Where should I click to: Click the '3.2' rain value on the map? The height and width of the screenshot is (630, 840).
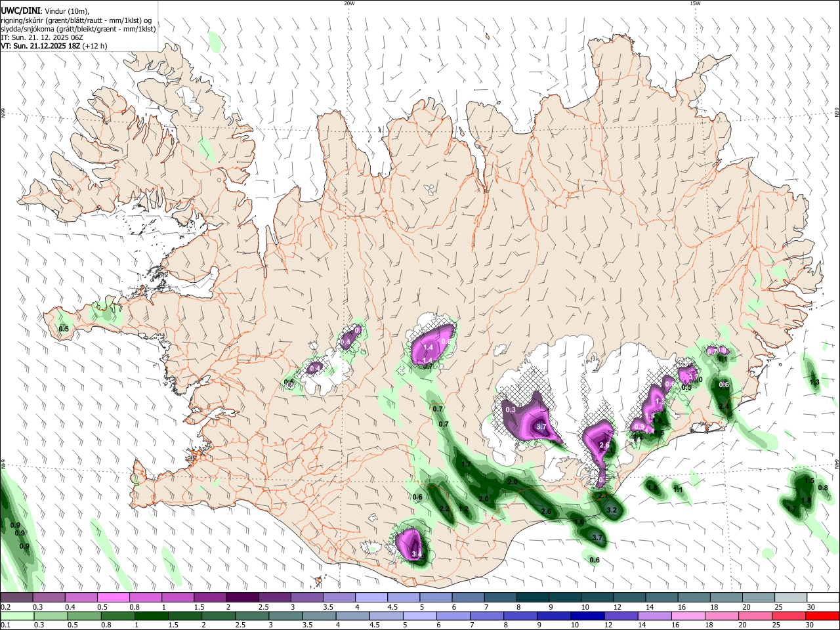tap(612, 510)
